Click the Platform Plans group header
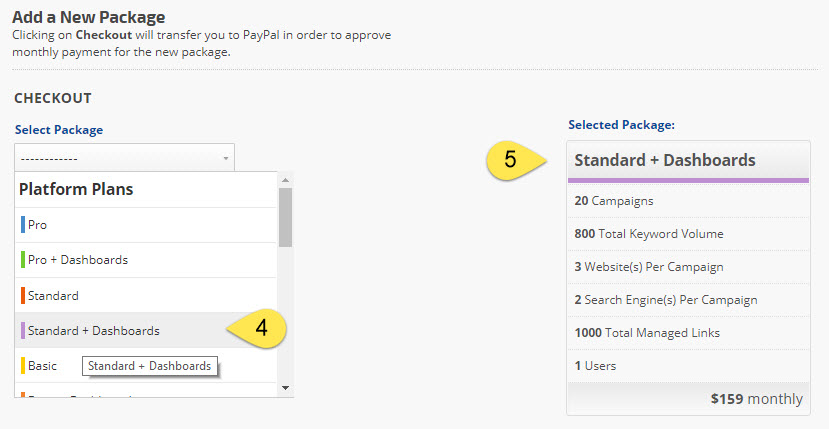The width and height of the screenshot is (829, 429). [x=76, y=189]
